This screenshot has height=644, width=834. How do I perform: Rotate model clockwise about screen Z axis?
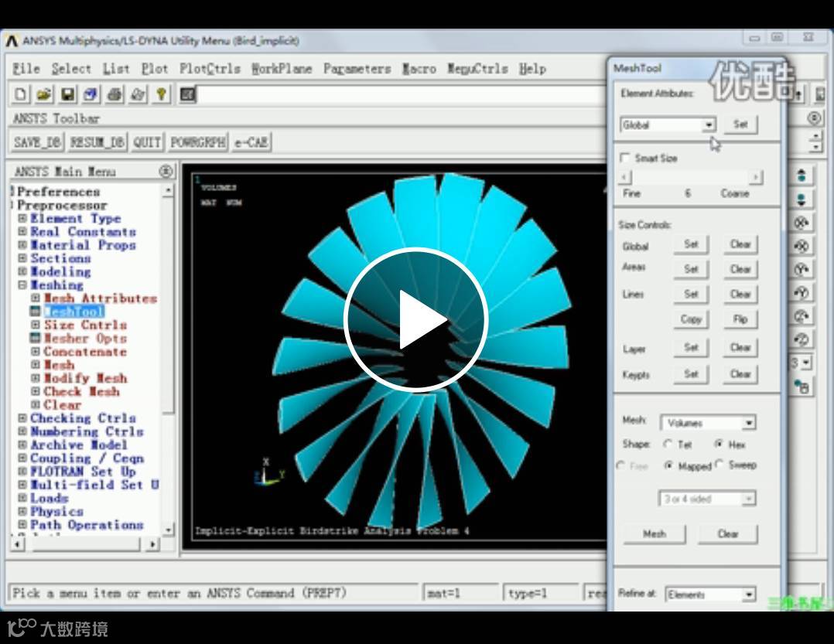point(802,316)
